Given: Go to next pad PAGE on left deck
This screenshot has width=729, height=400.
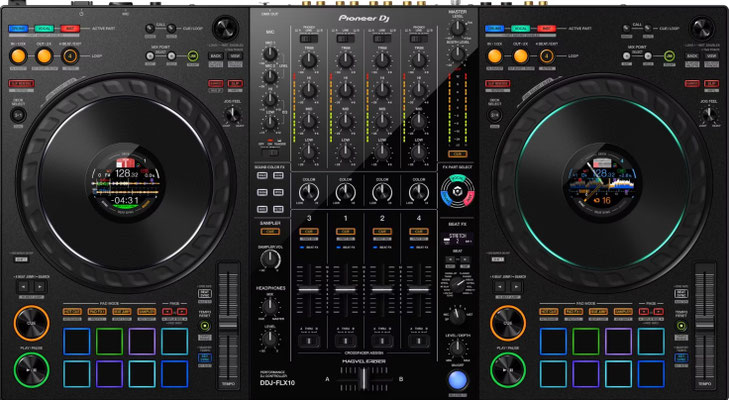Looking at the screenshot, I should click(x=182, y=312).
